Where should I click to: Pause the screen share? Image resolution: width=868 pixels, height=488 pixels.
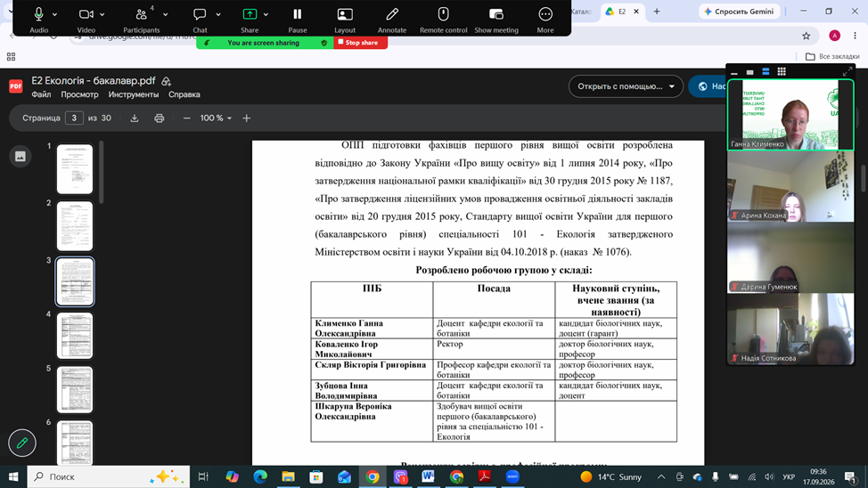point(298,15)
